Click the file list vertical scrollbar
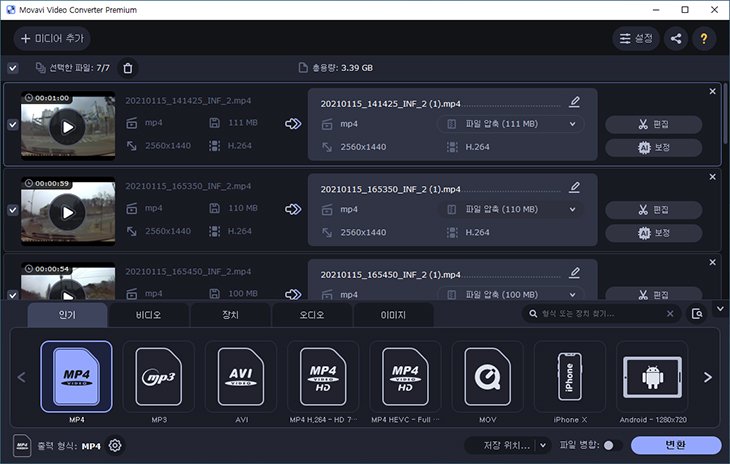The image size is (730, 464). (x=725, y=114)
